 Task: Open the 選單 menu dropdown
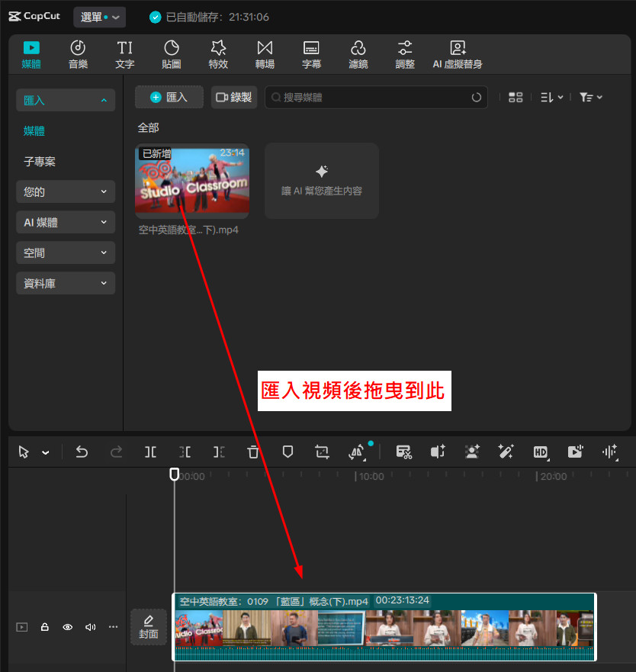point(99,17)
